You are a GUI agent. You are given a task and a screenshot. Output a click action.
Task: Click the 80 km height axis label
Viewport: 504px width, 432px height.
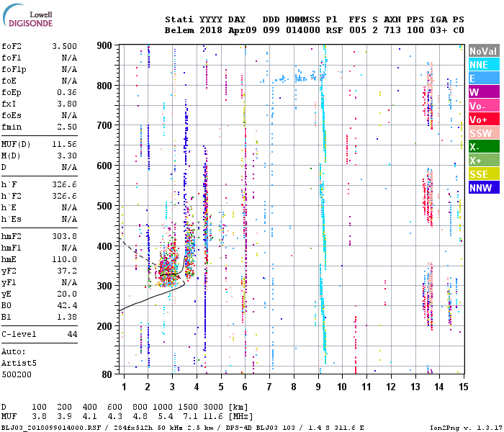point(107,374)
